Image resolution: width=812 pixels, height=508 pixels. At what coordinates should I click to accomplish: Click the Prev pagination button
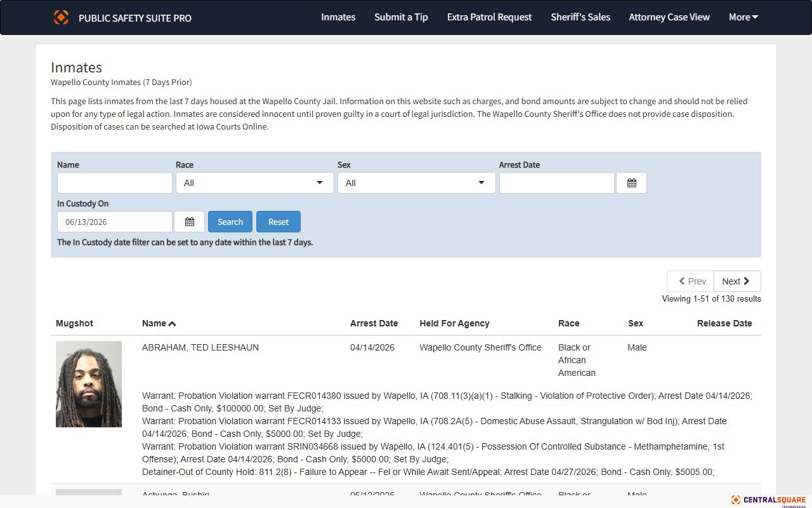tap(691, 281)
